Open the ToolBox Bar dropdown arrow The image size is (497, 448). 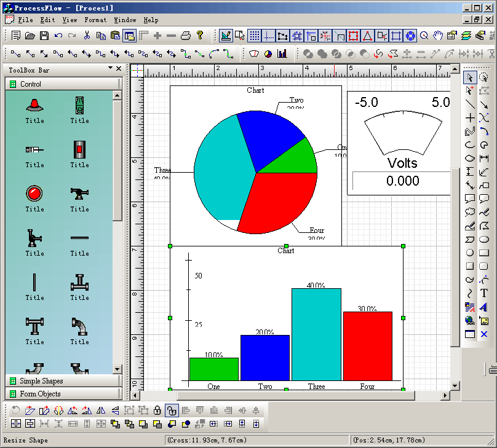tap(110, 68)
